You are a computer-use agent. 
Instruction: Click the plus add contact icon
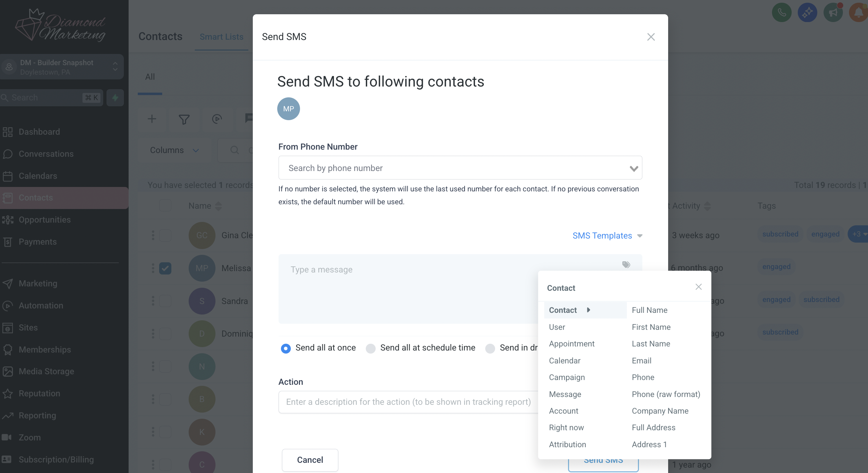[x=152, y=119]
